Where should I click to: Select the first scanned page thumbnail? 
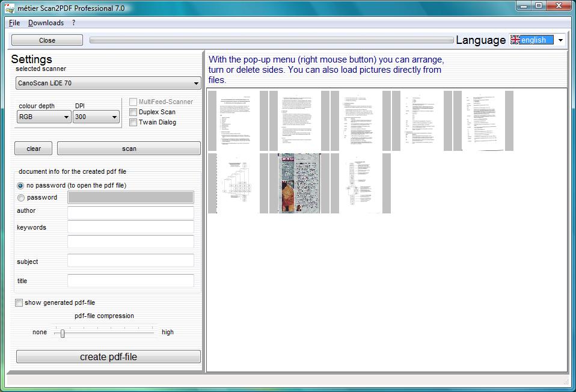(x=238, y=120)
